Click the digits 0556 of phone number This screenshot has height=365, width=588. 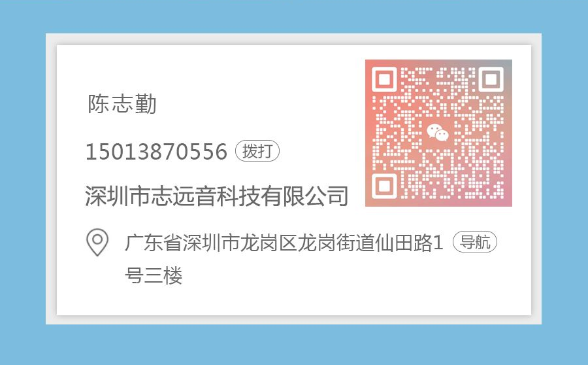pos(201,151)
